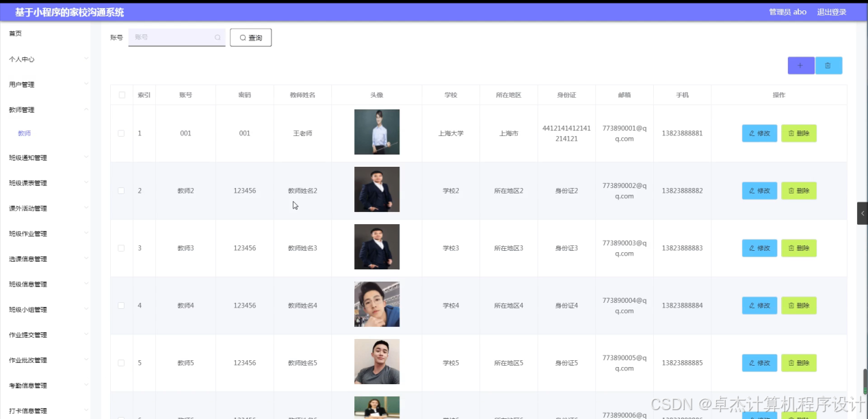Click 修改 for 教师姓名4 row
The height and width of the screenshot is (419, 868).
tap(759, 306)
